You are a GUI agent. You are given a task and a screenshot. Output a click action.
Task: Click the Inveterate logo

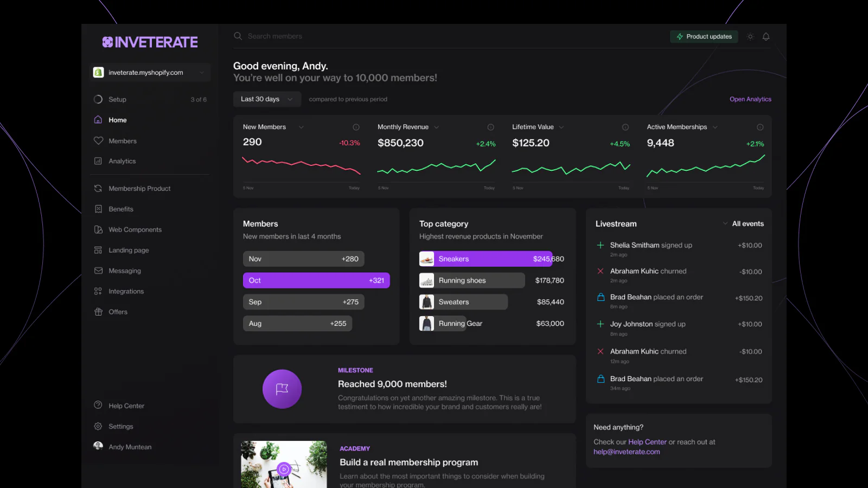[x=150, y=42]
